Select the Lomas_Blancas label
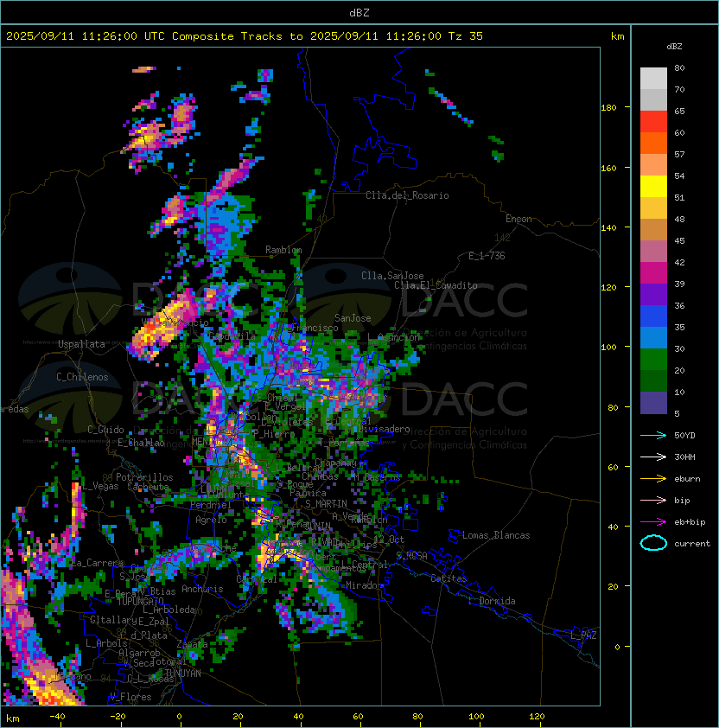Viewport: 719px width, 728px height. click(x=496, y=535)
